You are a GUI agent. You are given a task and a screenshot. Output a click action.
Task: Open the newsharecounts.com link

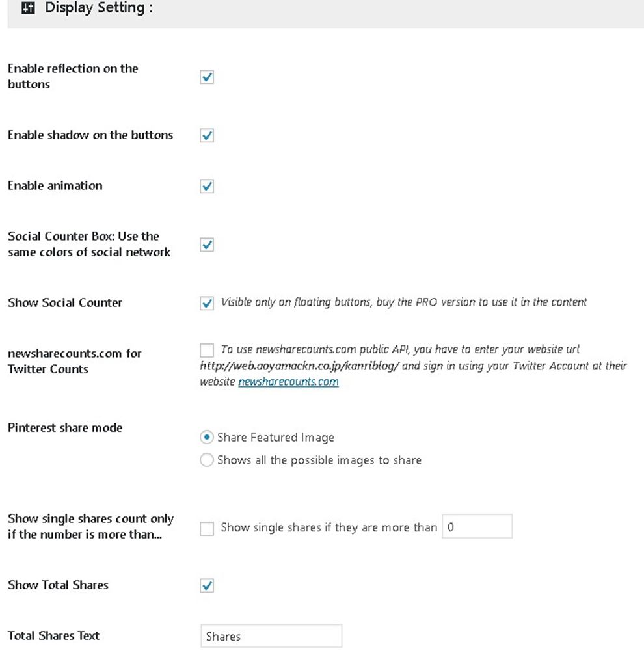pyautogui.click(x=288, y=382)
